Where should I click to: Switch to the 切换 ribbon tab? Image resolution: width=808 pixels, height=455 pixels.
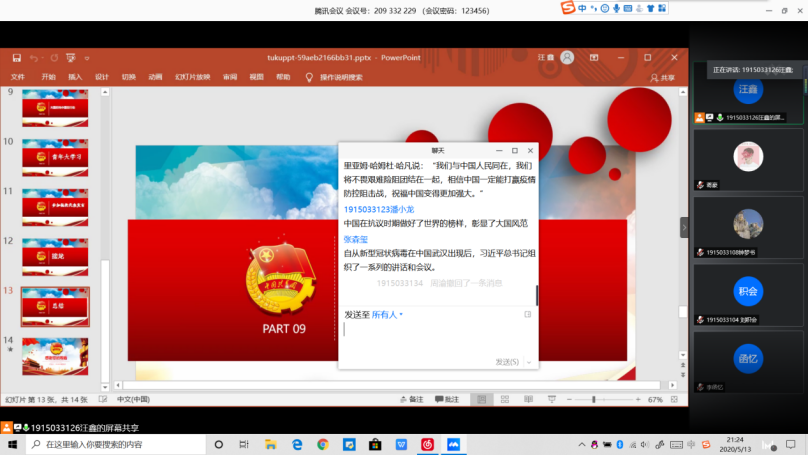click(128, 77)
